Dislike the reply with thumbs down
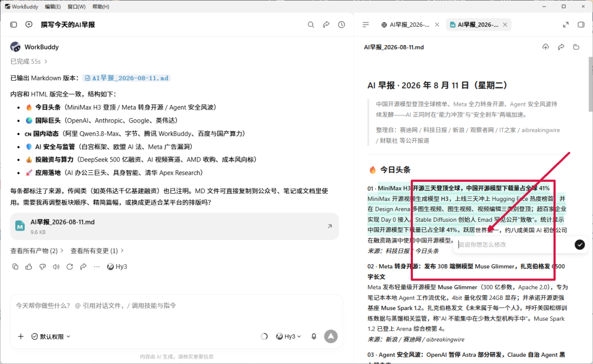This screenshot has width=593, height=364. pos(42,266)
